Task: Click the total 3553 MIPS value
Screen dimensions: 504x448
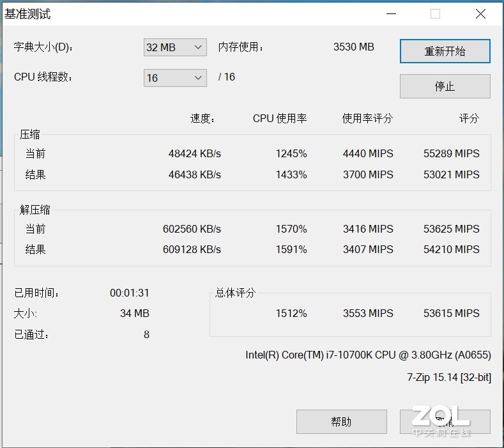Action: [x=368, y=313]
